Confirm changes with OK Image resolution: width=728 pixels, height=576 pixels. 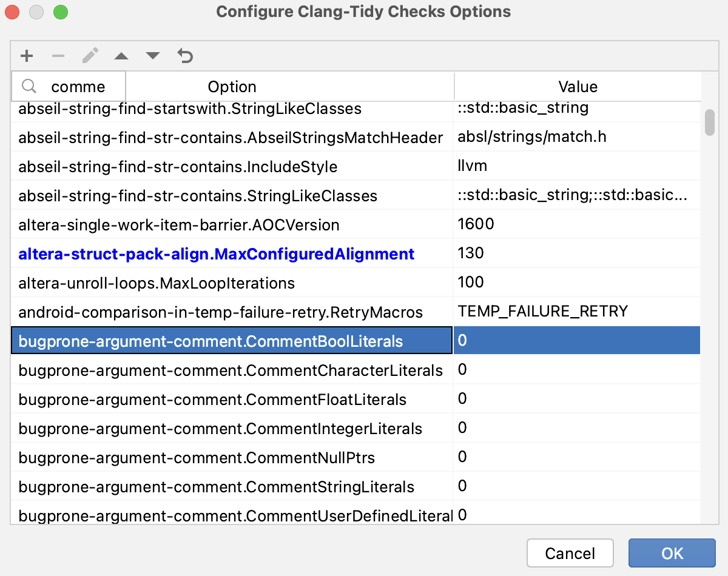tap(672, 553)
